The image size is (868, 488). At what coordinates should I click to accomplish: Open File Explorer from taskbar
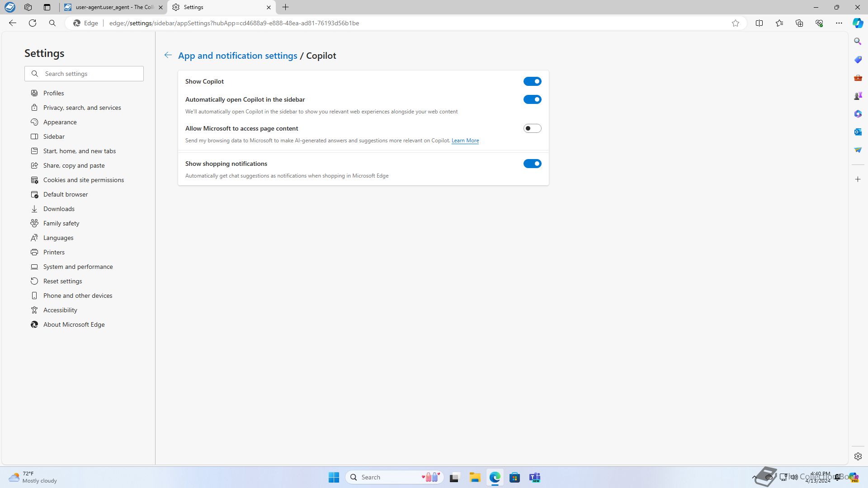(475, 477)
